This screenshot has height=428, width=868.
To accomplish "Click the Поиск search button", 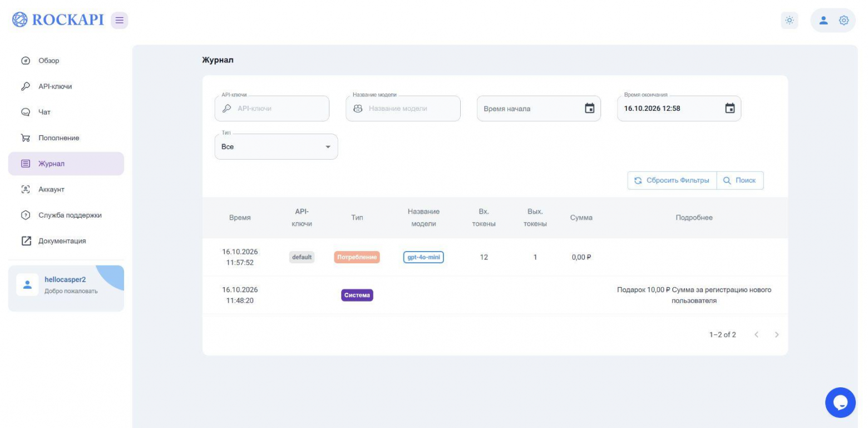I will (x=740, y=180).
